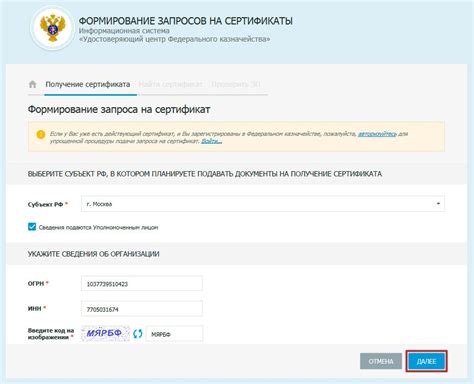
Task: Click the ИНН input field
Action: (142, 309)
